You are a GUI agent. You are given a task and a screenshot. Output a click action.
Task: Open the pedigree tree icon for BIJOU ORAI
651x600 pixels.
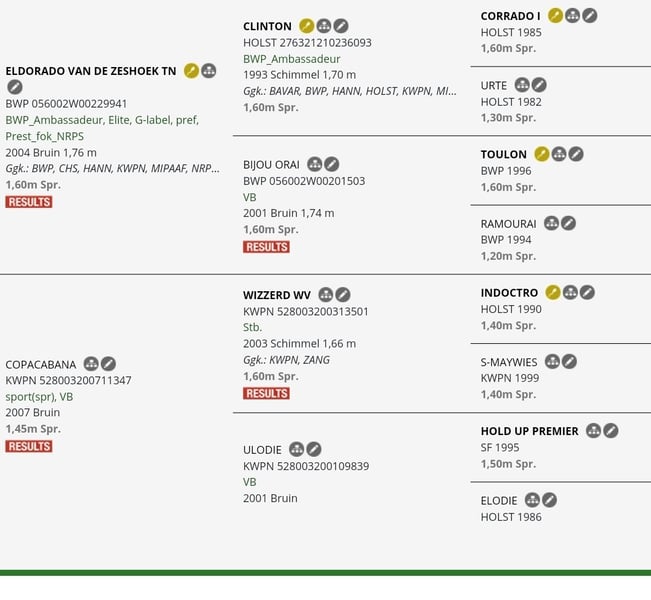pyautogui.click(x=315, y=164)
